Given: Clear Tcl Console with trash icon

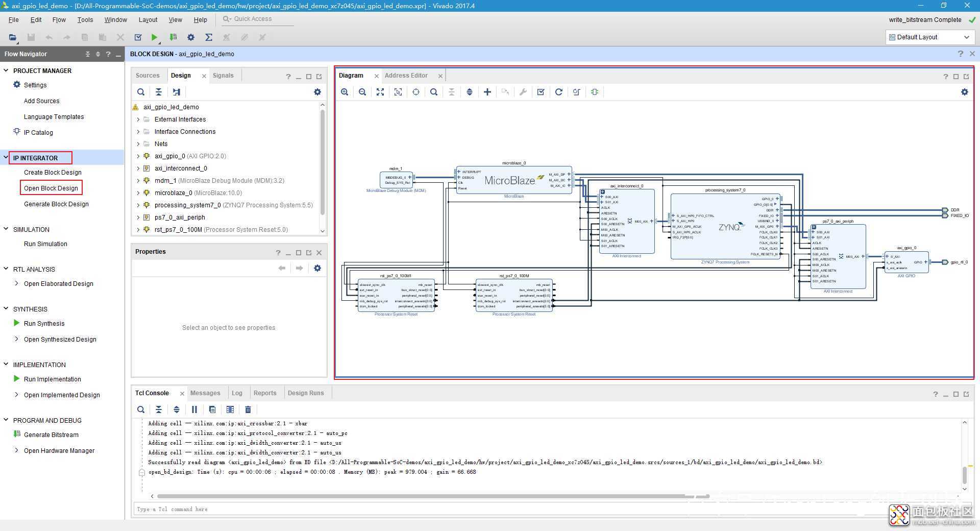Looking at the screenshot, I should (248, 409).
